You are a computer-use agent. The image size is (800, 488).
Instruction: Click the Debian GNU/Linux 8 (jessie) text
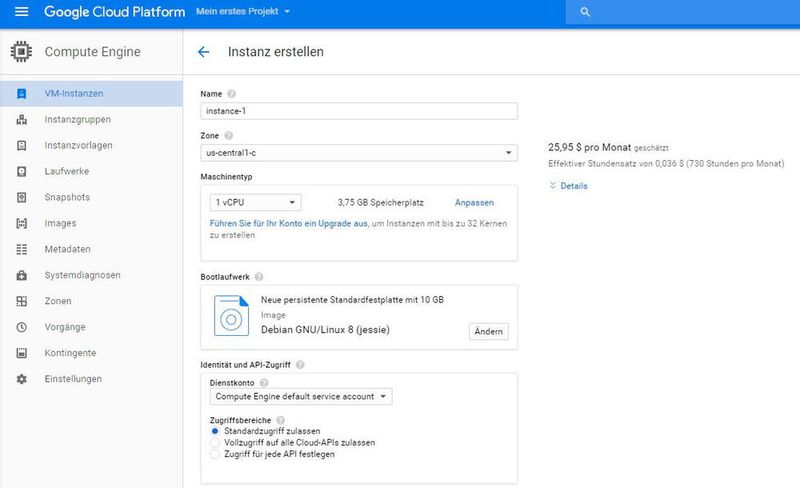(x=325, y=330)
